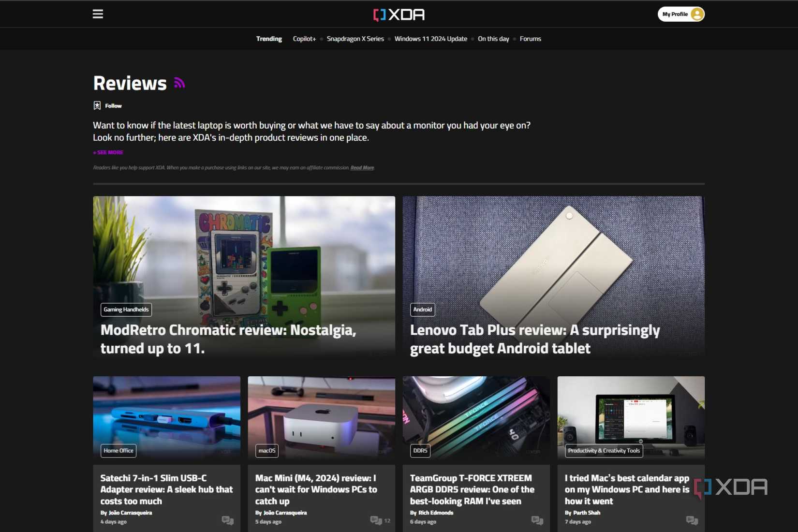This screenshot has width=798, height=532.
Task: Open the My Profile button
Action: pos(681,14)
